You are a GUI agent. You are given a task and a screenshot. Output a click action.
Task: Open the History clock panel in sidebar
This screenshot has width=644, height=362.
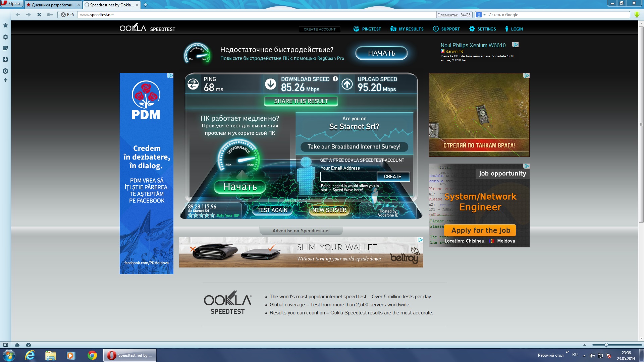5,71
